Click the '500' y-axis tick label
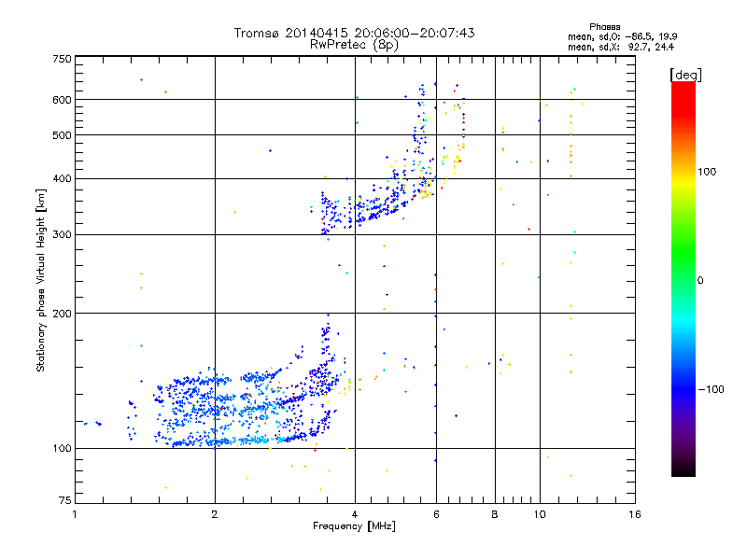747x560 pixels. (63, 135)
